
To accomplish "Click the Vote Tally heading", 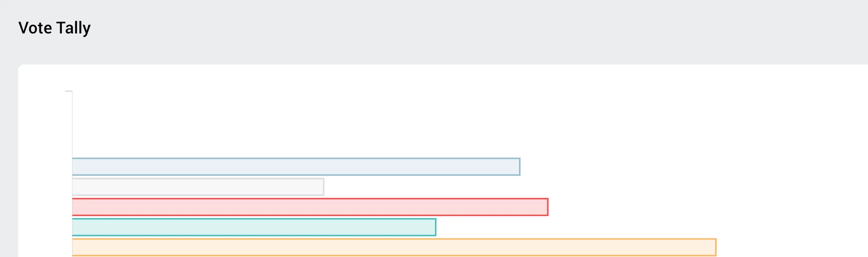I will 54,28.
